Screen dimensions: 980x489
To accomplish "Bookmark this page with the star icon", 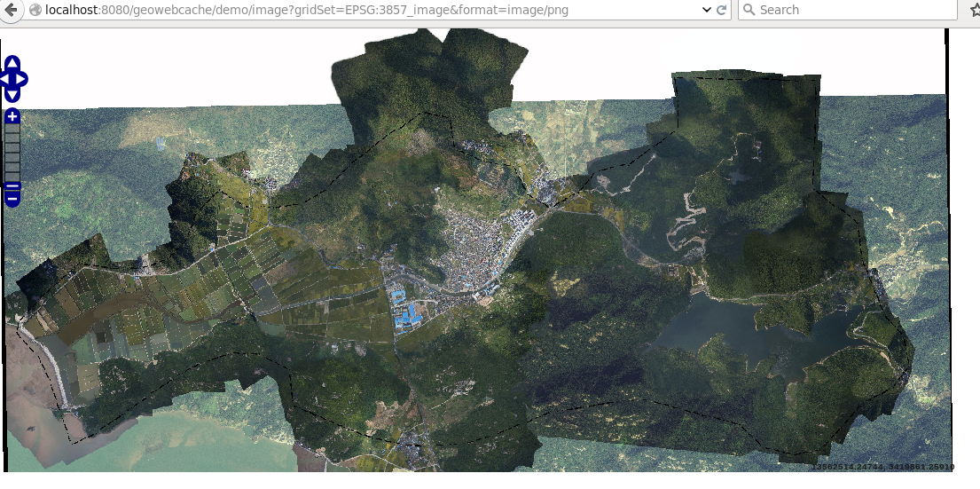I will point(975,10).
